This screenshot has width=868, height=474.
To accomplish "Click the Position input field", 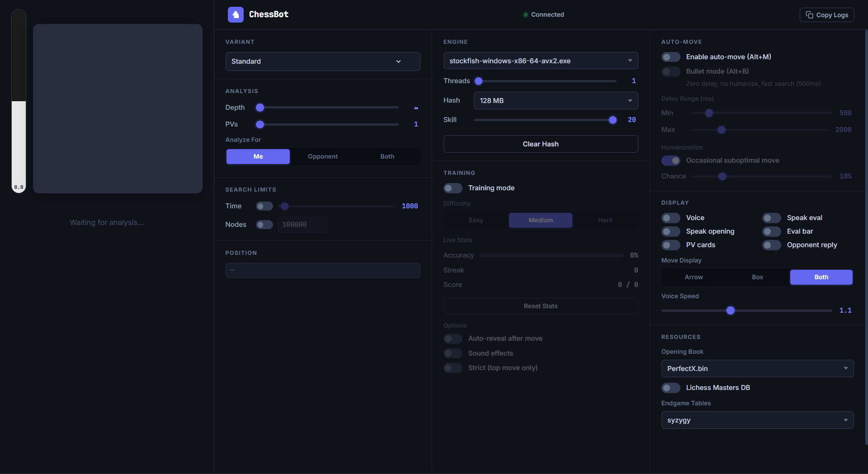I will click(322, 270).
